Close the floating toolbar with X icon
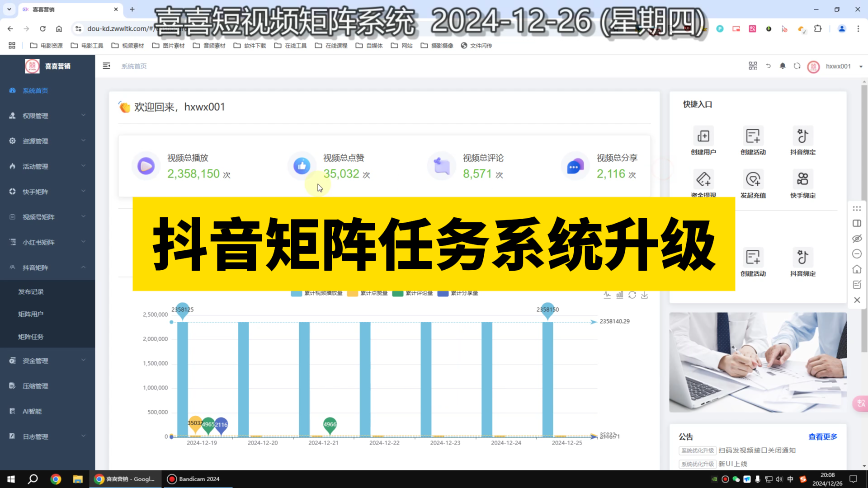Image resolution: width=868 pixels, height=488 pixels. 857,300
